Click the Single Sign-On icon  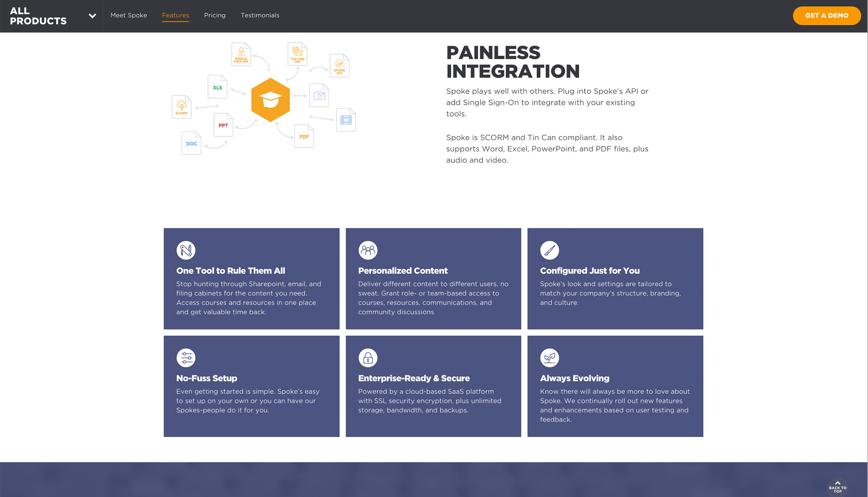click(241, 56)
